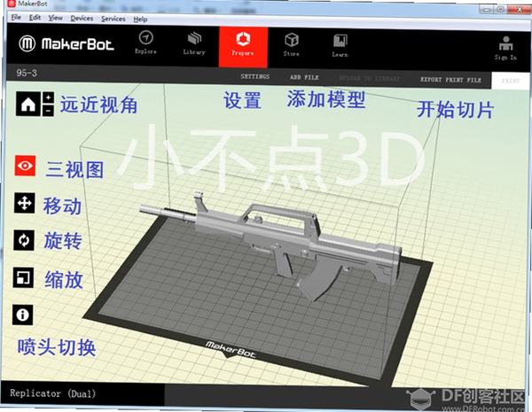Open the object info icon

pyautogui.click(x=23, y=315)
